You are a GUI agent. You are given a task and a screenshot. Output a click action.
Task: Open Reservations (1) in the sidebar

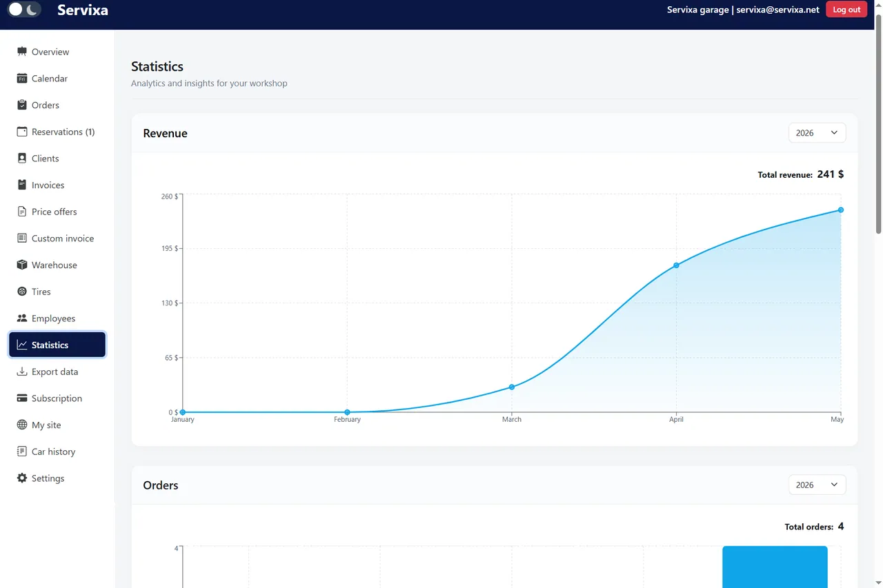(57, 132)
